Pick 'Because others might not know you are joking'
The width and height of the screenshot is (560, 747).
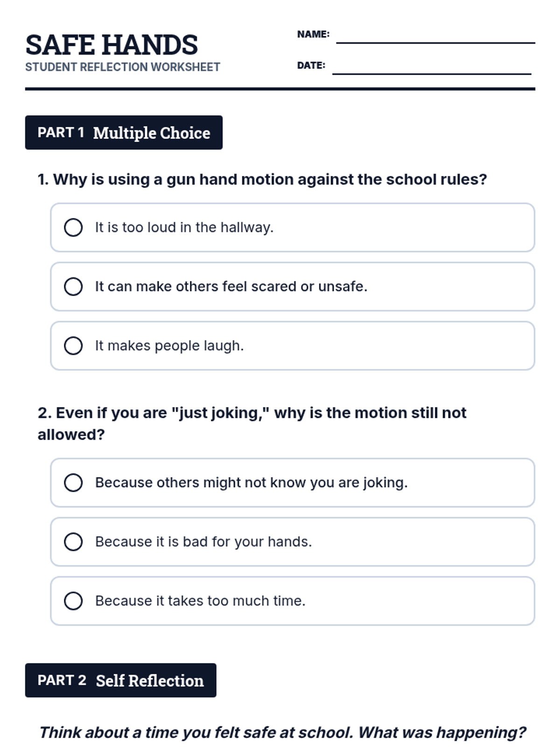click(x=73, y=483)
